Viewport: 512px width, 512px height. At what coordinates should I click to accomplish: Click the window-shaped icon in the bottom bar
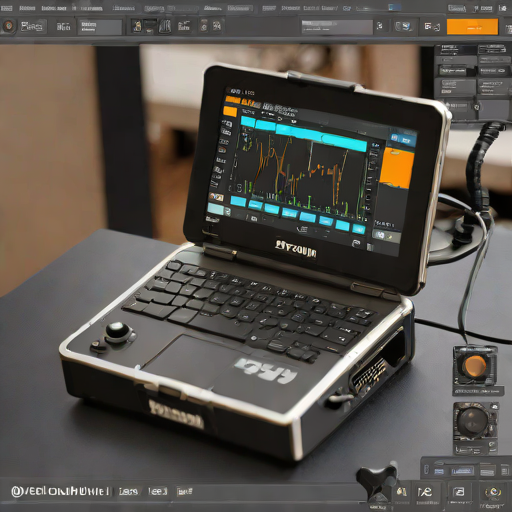(459, 492)
